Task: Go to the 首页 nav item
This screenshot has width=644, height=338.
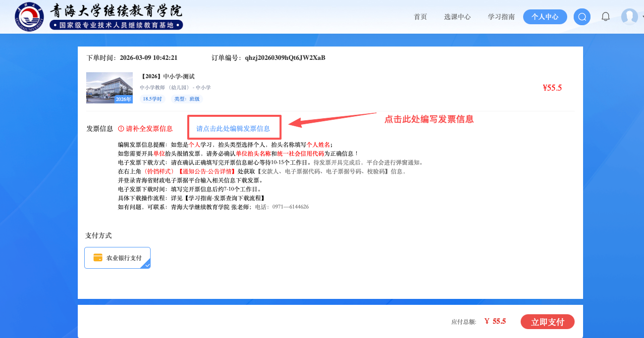Action: click(x=420, y=17)
